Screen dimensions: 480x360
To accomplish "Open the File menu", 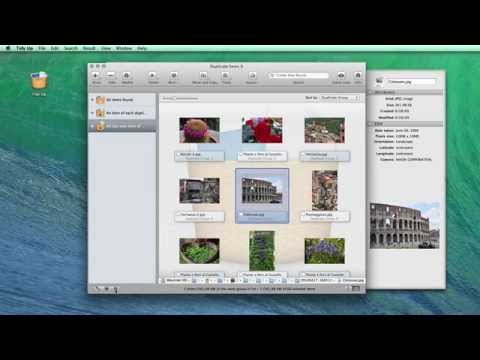I will (x=42, y=48).
